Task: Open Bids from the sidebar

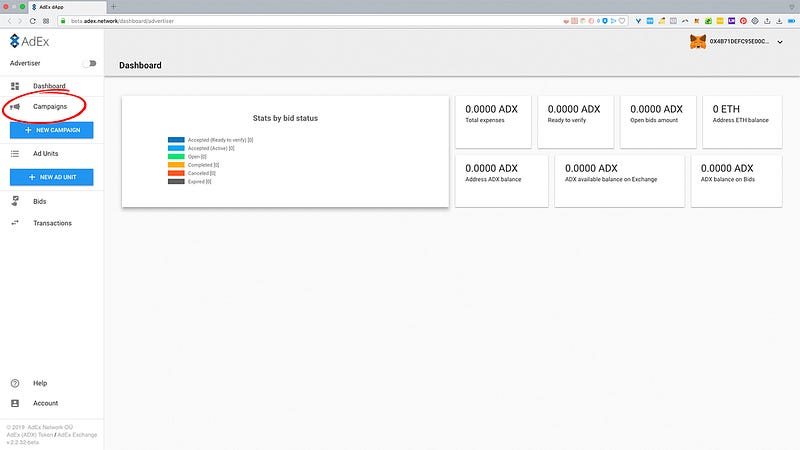Action: point(40,202)
